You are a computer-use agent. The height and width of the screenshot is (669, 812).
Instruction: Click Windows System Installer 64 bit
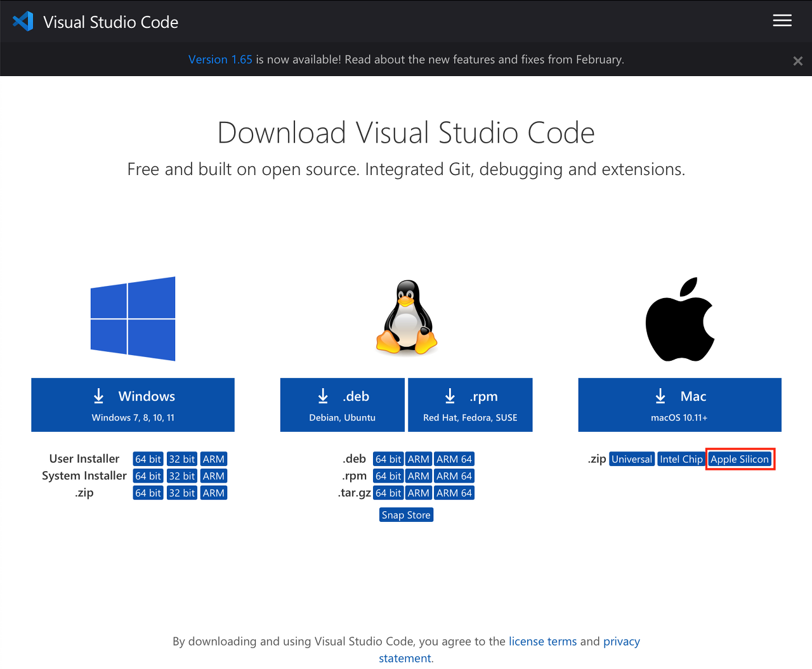[x=148, y=476]
